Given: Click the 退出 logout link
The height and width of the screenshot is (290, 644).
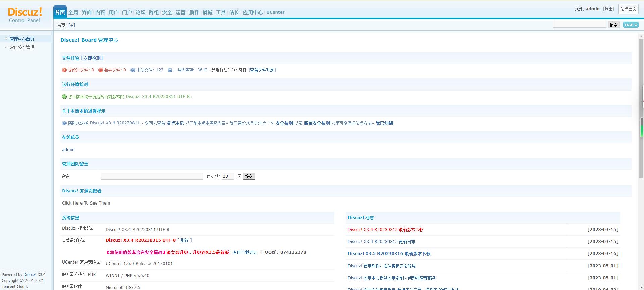Looking at the screenshot, I should (x=608, y=9).
